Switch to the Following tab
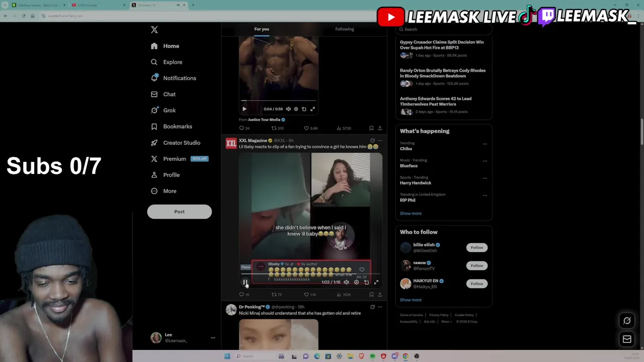The width and height of the screenshot is (644, 362). pos(345,29)
